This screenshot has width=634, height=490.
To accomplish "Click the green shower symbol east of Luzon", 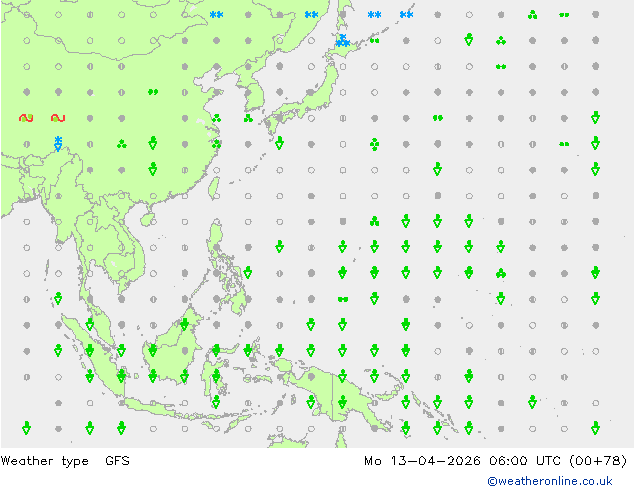I will coord(248,272).
